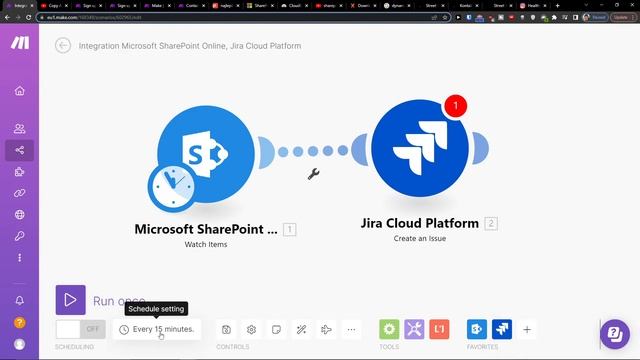The width and height of the screenshot is (640, 360).
Task: Switch to the Health browser tab
Action: (533, 6)
